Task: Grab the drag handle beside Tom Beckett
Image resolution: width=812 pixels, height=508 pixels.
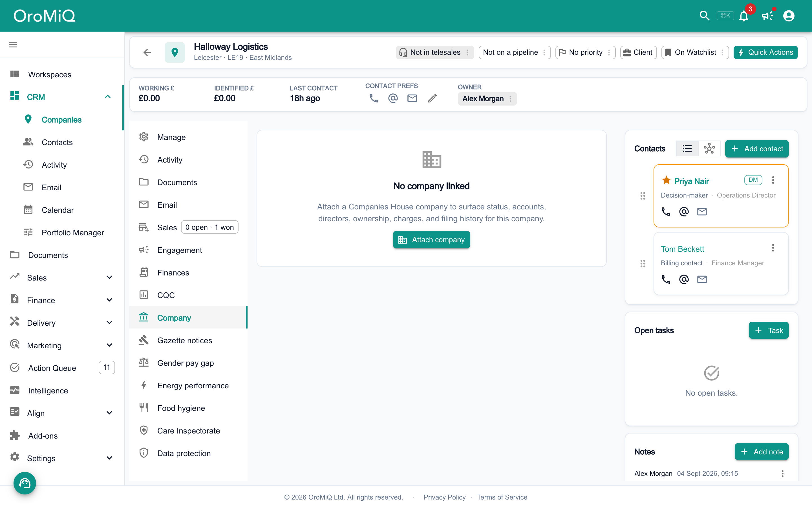Action: 643,264
